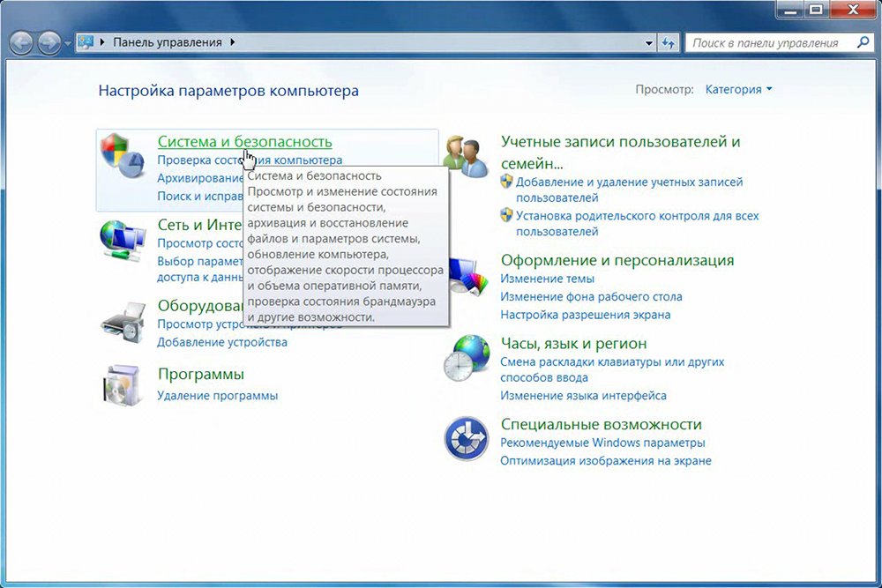This screenshot has width=882, height=588.
Task: Open Часы, язык и регион category
Action: click(574, 344)
